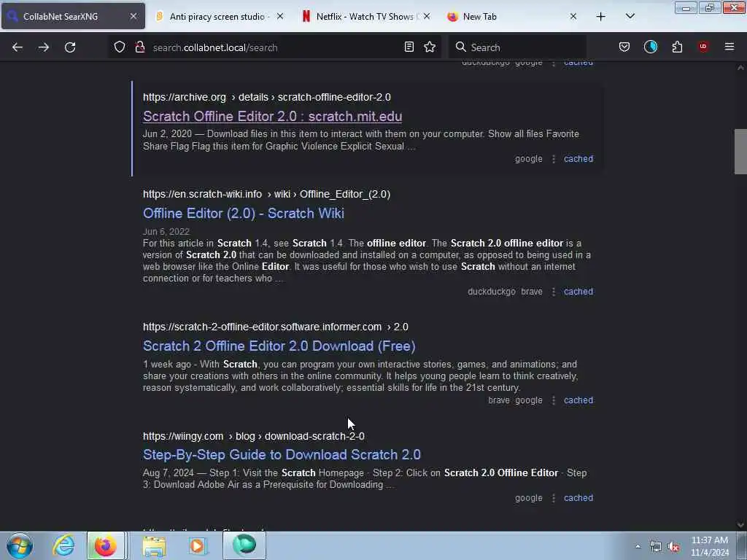
Task: Click the https://archive.org result URL
Action: click(267, 97)
